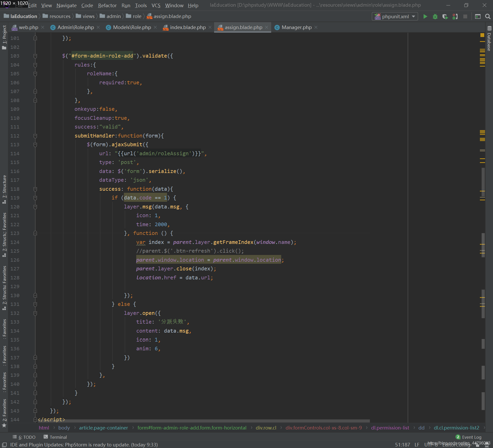Collapse code fold at line 103
The image size is (493, 448).
pyautogui.click(x=35, y=56)
